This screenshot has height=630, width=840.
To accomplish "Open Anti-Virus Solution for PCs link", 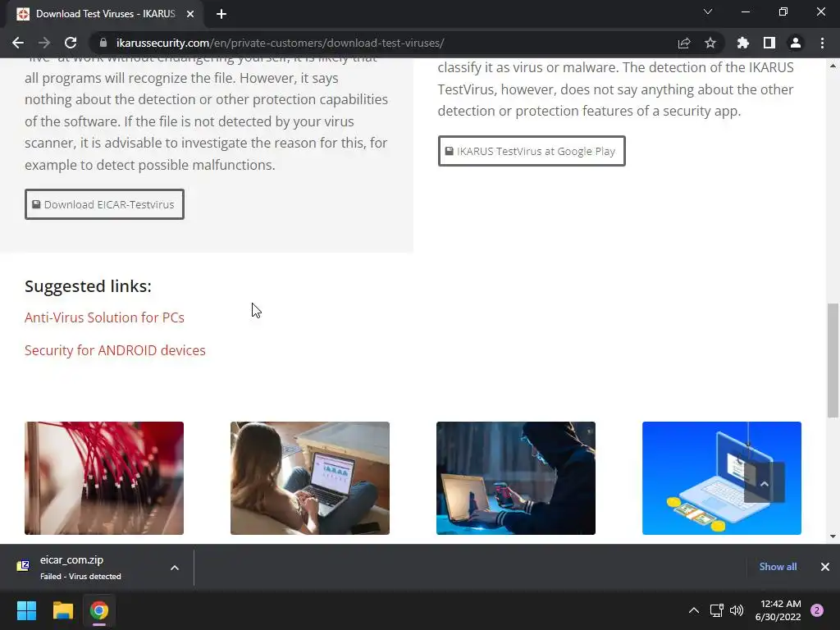I will click(x=104, y=317).
